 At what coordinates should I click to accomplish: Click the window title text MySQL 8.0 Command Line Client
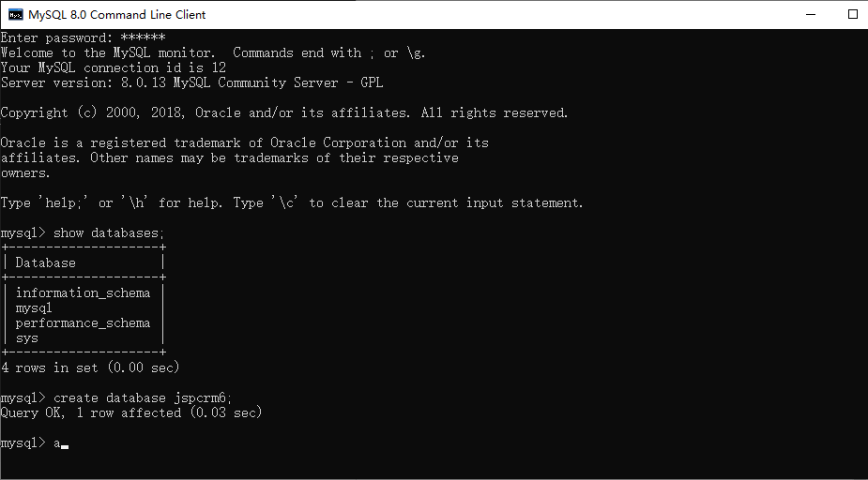(x=116, y=14)
